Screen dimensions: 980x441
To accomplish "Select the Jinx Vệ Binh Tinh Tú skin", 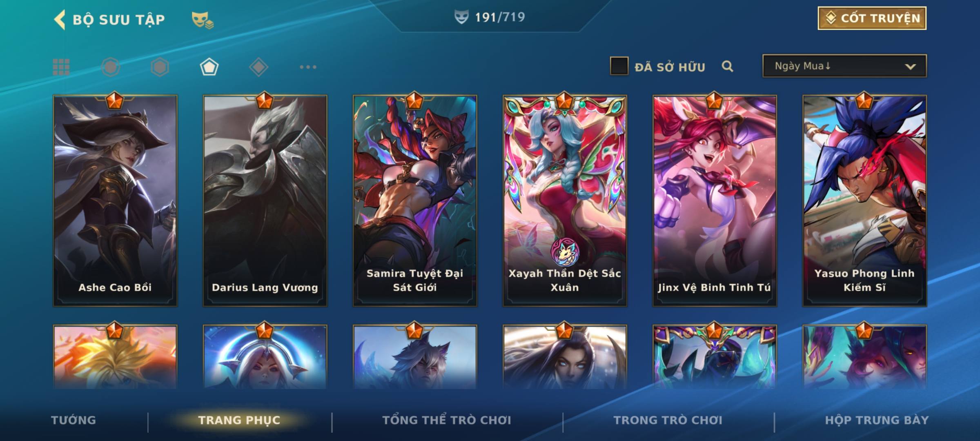I will pyautogui.click(x=715, y=200).
